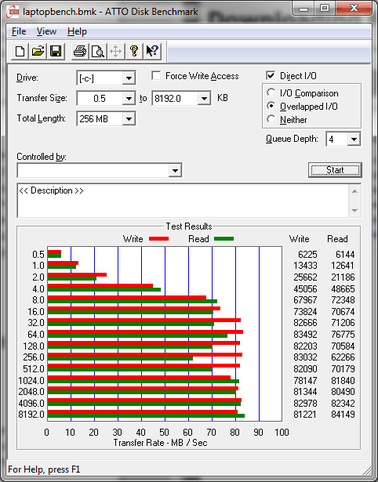Viewport: 378px width, 482px height.
Task: Activate the context help arrow-question icon
Action: pos(152,51)
